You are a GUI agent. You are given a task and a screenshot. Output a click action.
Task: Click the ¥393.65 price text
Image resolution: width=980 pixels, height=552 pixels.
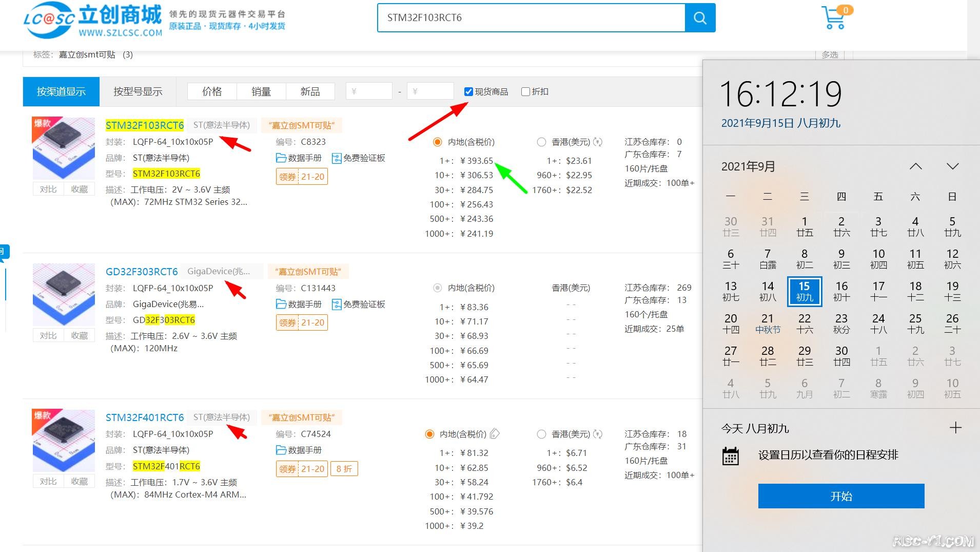(477, 161)
